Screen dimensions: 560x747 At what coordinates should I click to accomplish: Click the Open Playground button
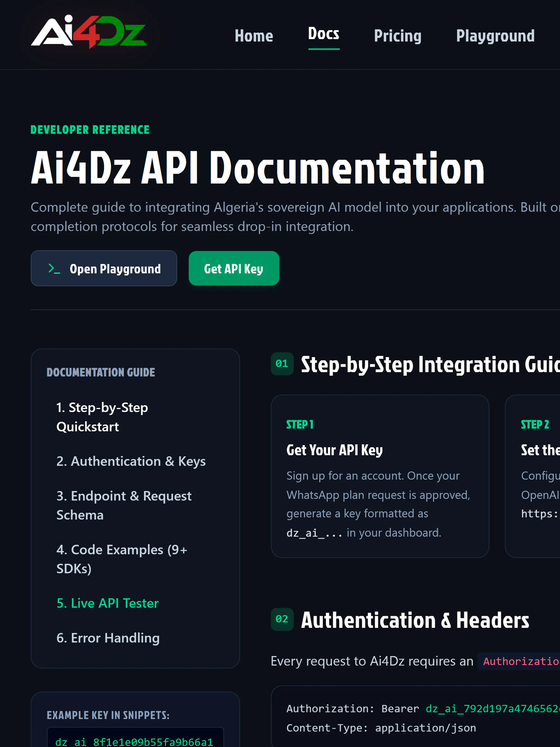tap(104, 268)
